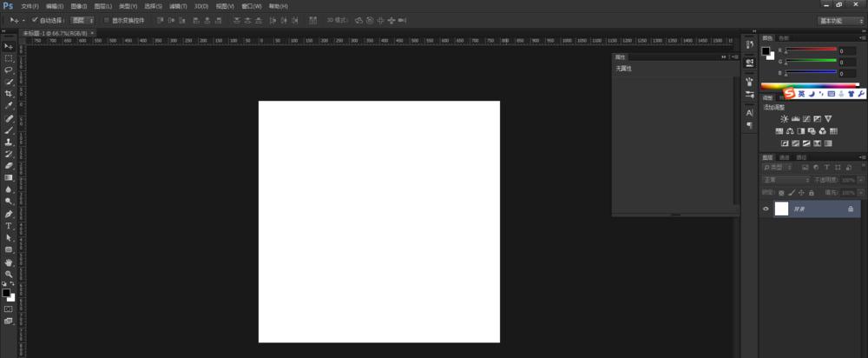Screen dimensions: 868x358
Task: Select the Brush tool
Action: tap(9, 130)
